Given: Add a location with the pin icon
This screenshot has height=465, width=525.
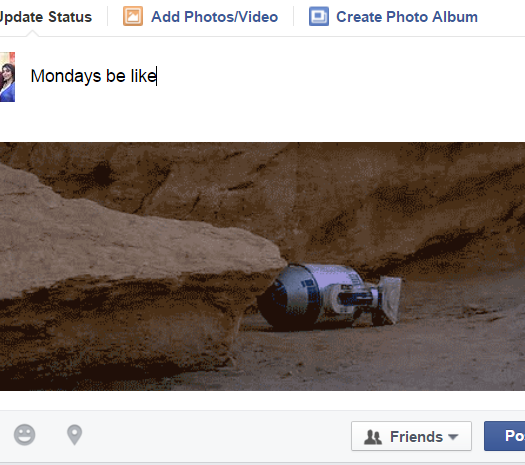Looking at the screenshot, I should (x=74, y=435).
